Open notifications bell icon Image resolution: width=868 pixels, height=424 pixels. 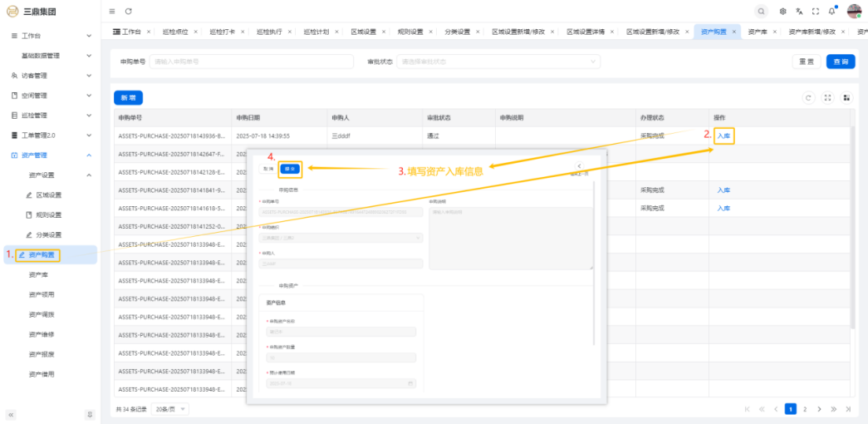tap(831, 11)
